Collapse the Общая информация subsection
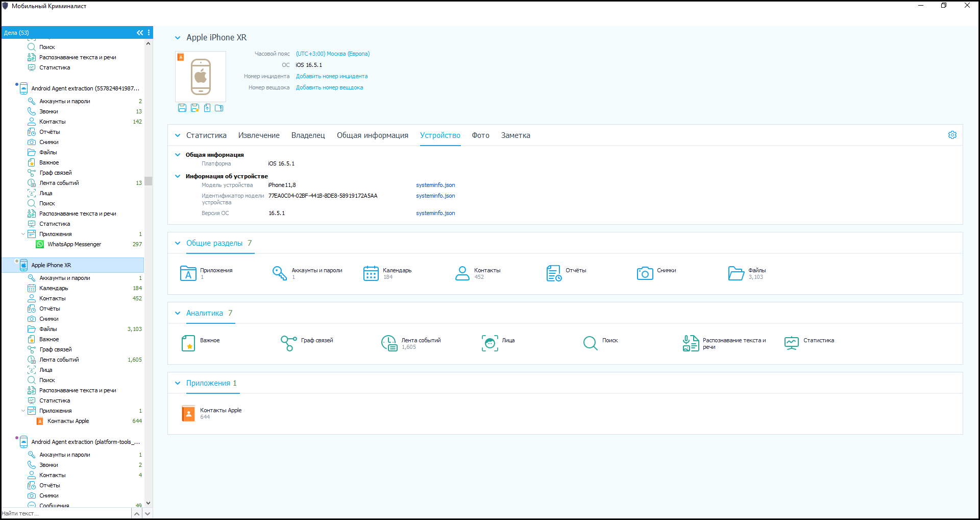Screen dimensions: 980x520 point(178,155)
